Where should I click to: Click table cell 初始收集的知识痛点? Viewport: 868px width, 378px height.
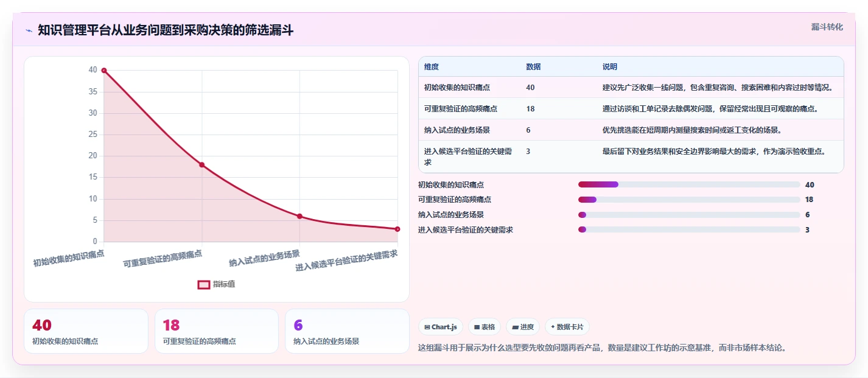(x=457, y=88)
